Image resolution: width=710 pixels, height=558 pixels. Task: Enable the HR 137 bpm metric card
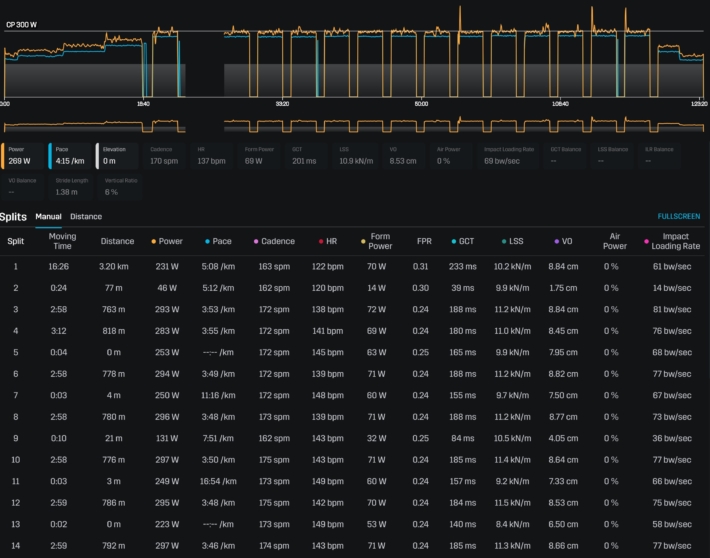pyautogui.click(x=213, y=154)
